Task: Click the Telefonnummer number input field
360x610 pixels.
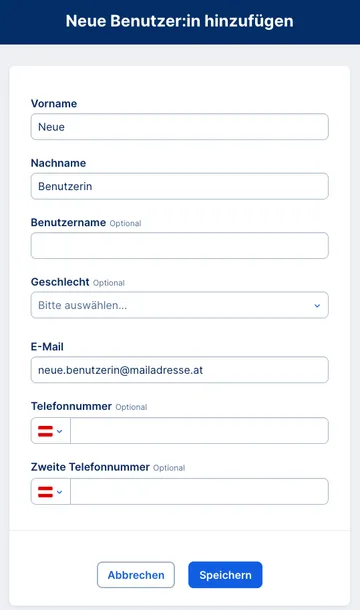Action: pos(199,431)
